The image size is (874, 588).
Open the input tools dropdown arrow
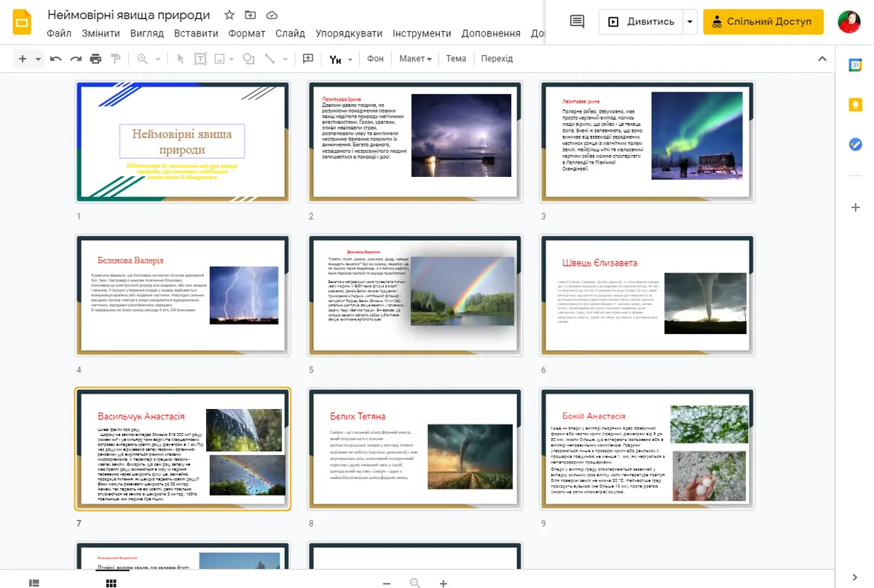[x=350, y=59]
